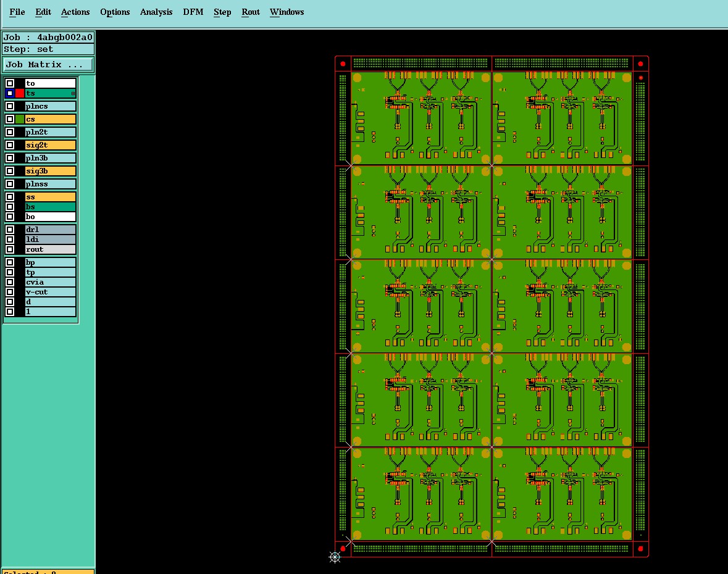Viewport: 728px width, 574px height.
Task: Select layer name 'pln3b'
Action: (x=50, y=158)
